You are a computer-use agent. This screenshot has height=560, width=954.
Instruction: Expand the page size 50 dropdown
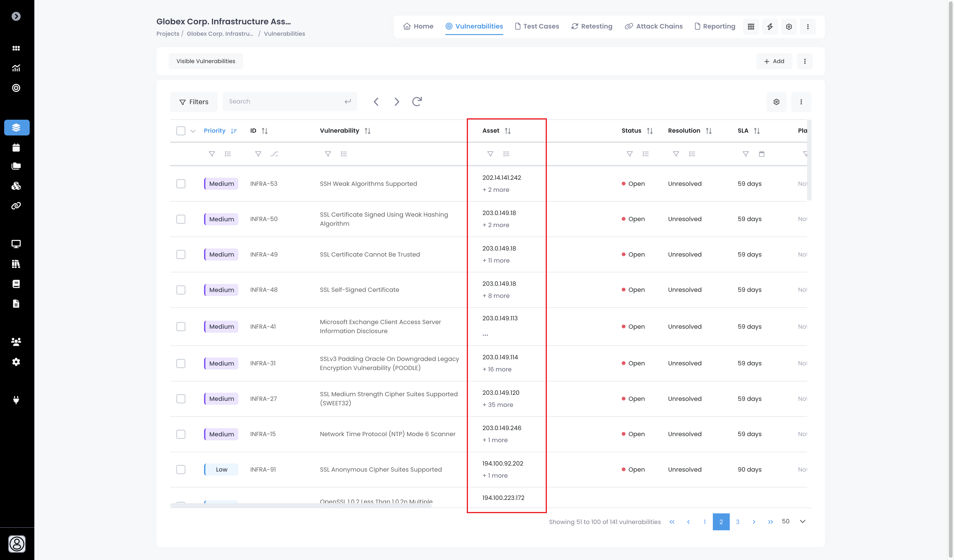tap(802, 521)
